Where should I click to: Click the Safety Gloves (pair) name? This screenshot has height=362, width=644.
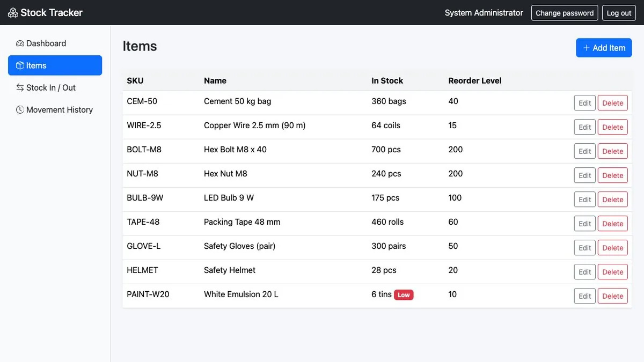pos(239,246)
